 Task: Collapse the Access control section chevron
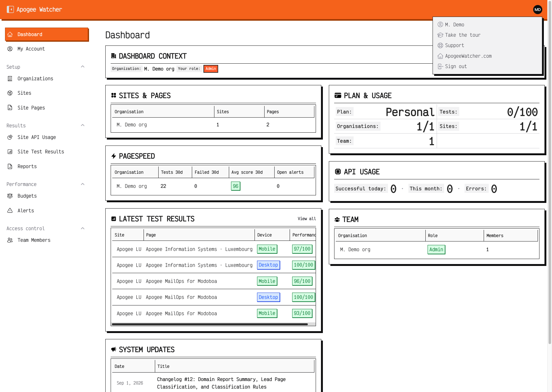tap(83, 228)
